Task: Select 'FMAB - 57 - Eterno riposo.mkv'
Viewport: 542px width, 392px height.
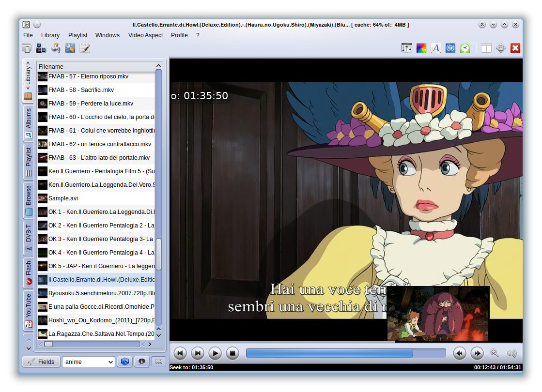Action: pyautogui.click(x=96, y=76)
